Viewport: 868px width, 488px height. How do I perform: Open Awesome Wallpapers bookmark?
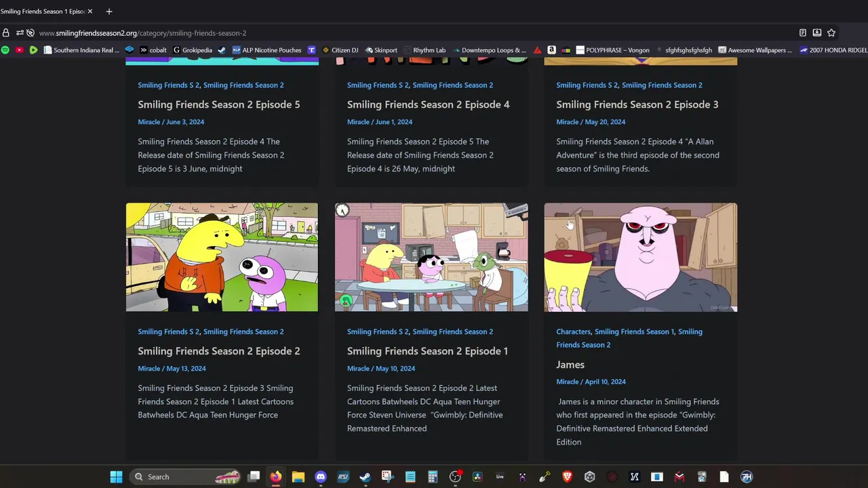coord(755,50)
